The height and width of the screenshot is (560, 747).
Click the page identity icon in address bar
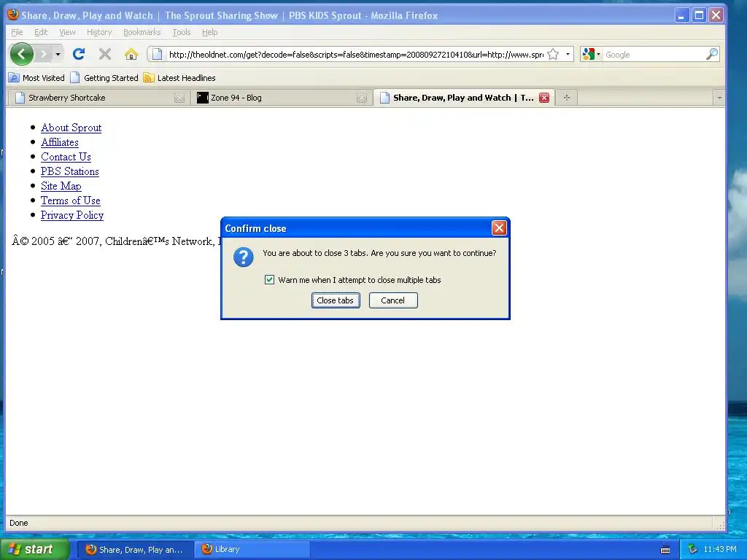point(158,54)
